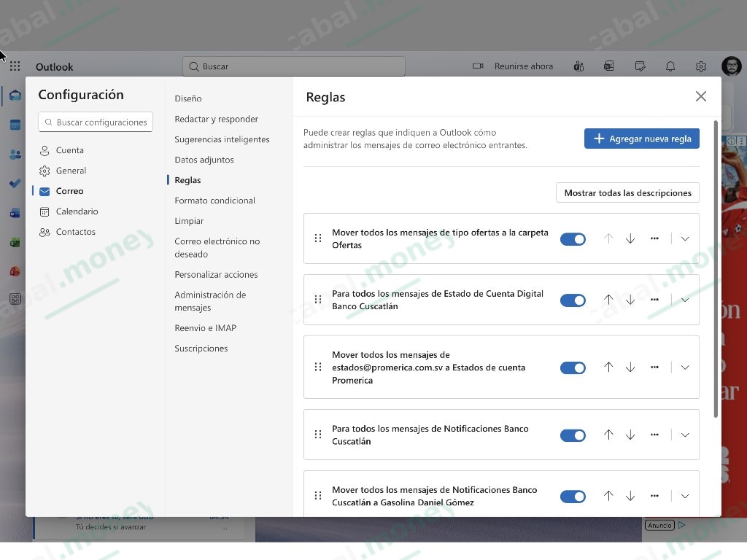Screen dimensions: 747x560
Task: Click Mostrar todas las descripciones
Action: [627, 192]
